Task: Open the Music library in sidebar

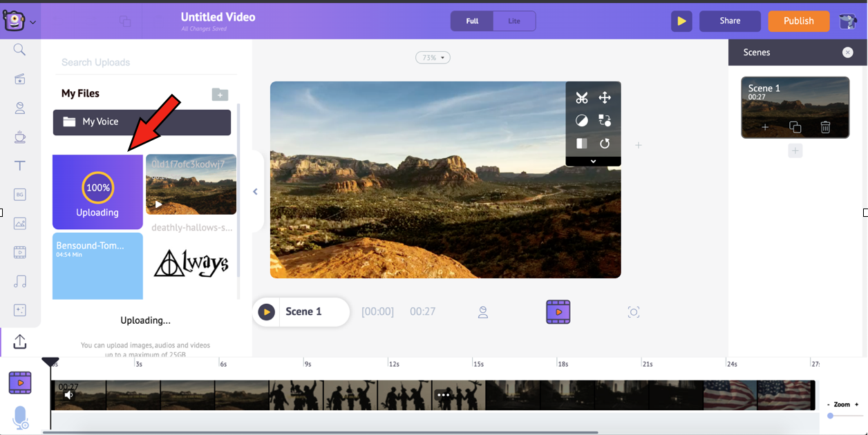Action: click(20, 281)
